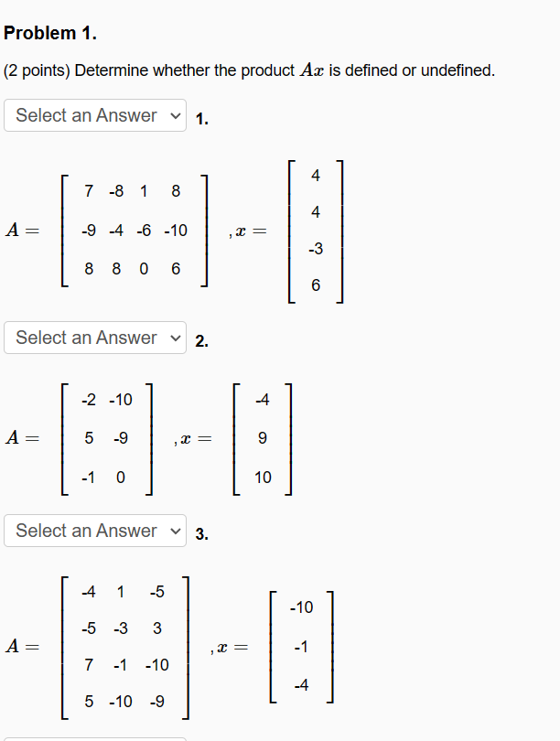Select the label for question 3
This screenshot has height=741, width=560.
pos(202,532)
